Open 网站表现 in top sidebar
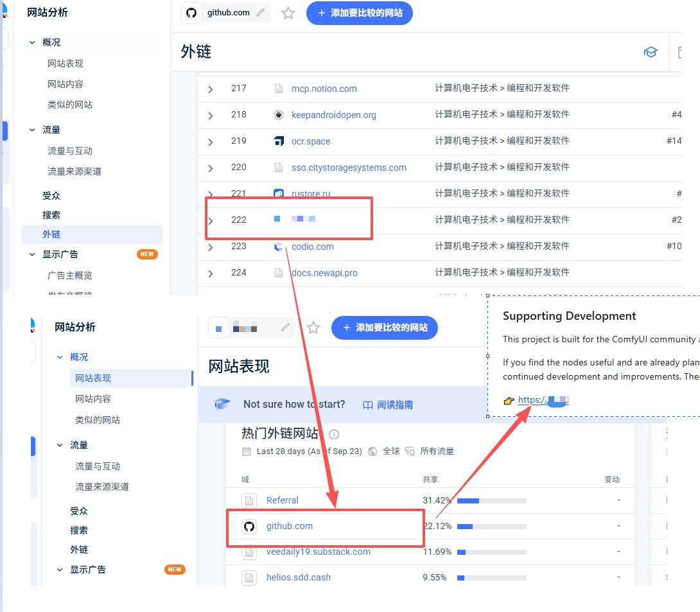 coord(66,64)
